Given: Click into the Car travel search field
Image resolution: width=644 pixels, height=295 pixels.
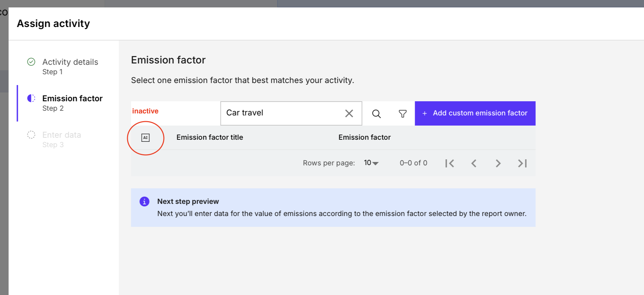Looking at the screenshot, I should (x=282, y=113).
